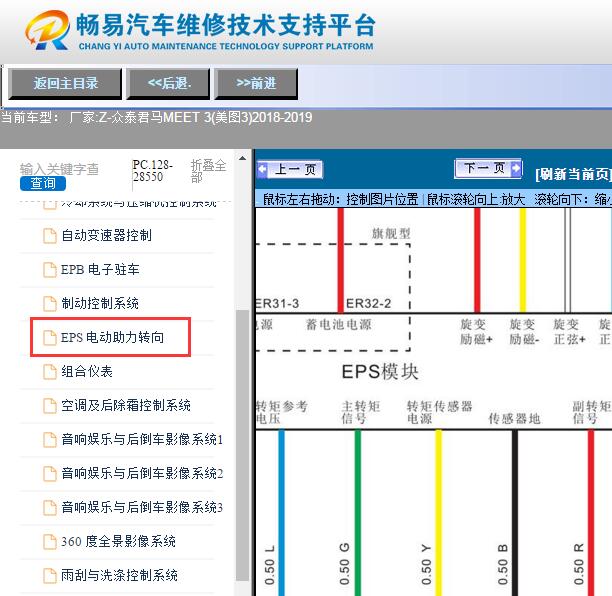Click 转矩传感器电源 pin label
Viewport: 612px width, 596px height.
[439, 412]
